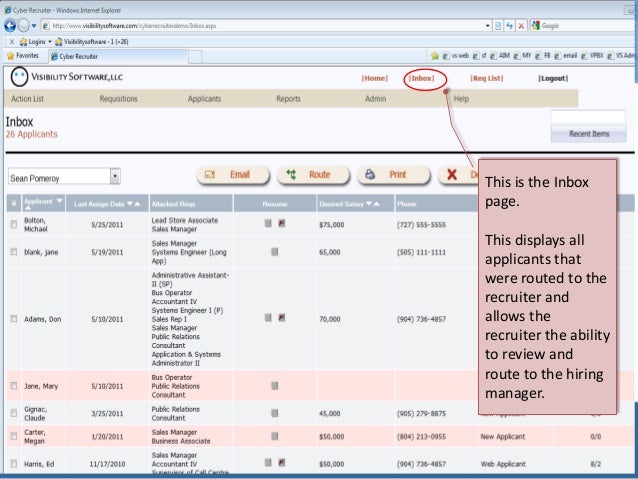Open the email favorites bar link

click(566, 56)
